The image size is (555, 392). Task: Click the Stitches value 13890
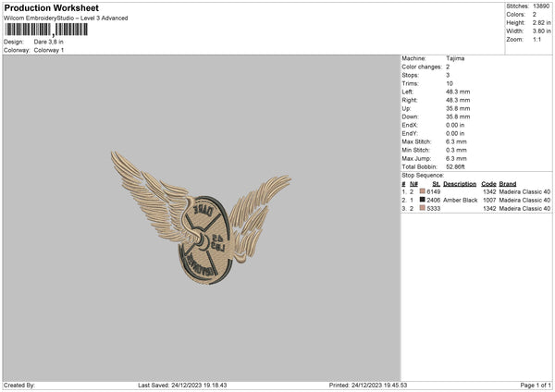[x=541, y=6]
